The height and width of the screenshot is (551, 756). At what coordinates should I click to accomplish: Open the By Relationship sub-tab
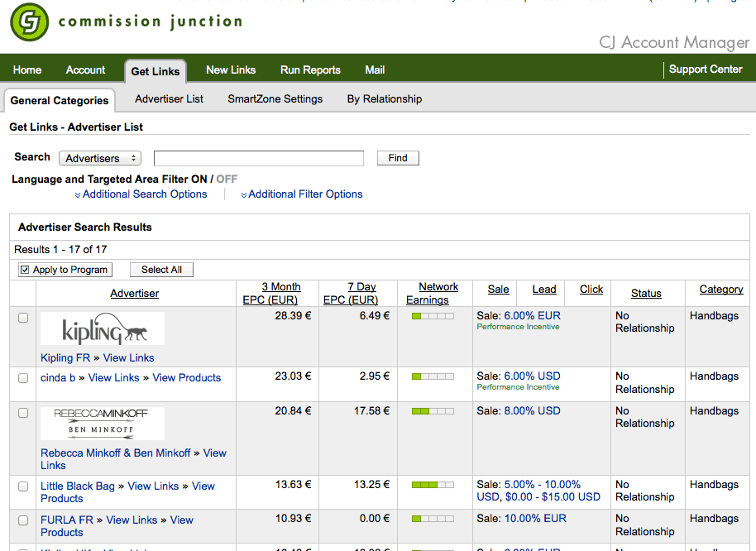[385, 98]
